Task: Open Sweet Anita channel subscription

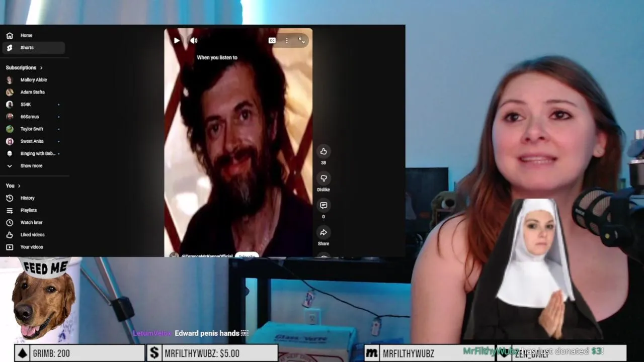Action: (33, 141)
